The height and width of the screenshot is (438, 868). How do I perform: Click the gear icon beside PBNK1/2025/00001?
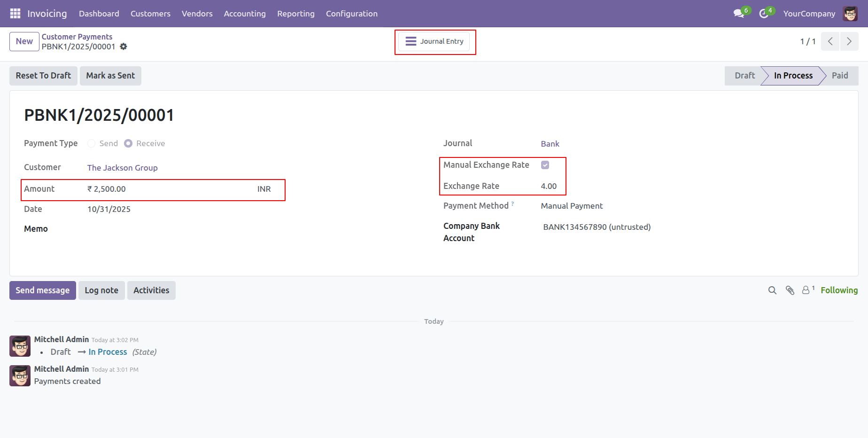click(124, 47)
